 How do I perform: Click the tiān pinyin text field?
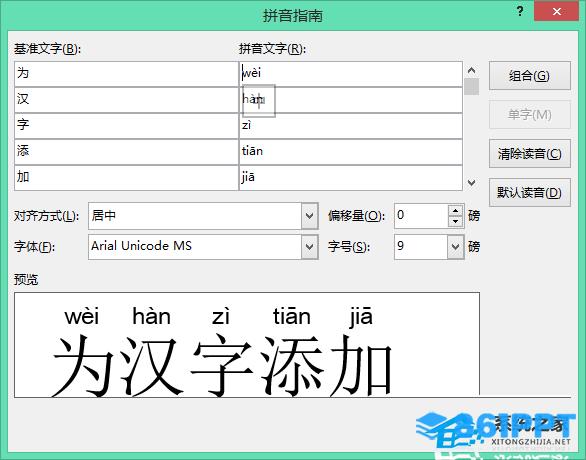click(x=351, y=152)
